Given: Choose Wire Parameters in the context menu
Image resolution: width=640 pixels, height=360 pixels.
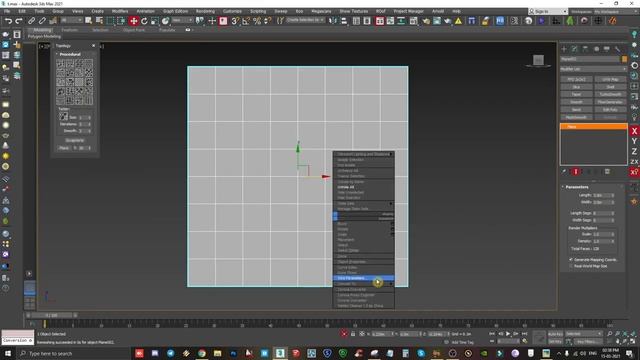Looking at the screenshot, I should pos(363,278).
